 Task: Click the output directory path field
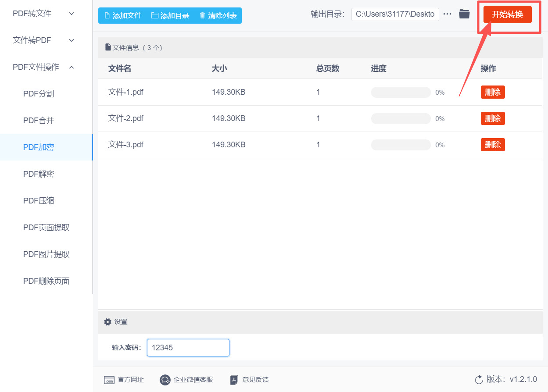pyautogui.click(x=395, y=14)
